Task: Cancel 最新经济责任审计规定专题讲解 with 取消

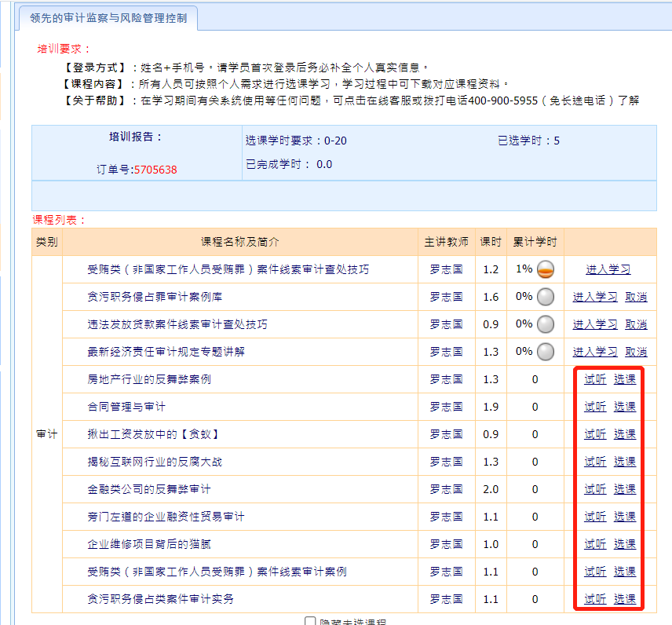Action: point(636,352)
